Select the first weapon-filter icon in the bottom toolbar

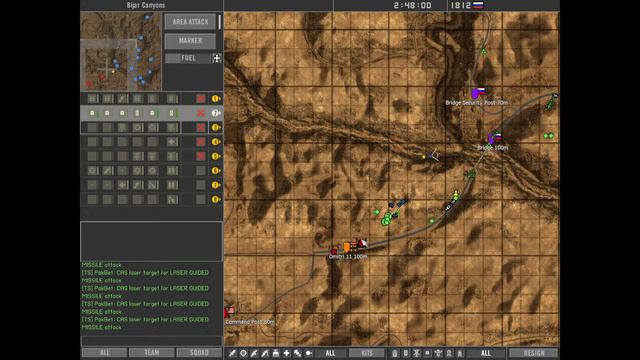[232, 353]
